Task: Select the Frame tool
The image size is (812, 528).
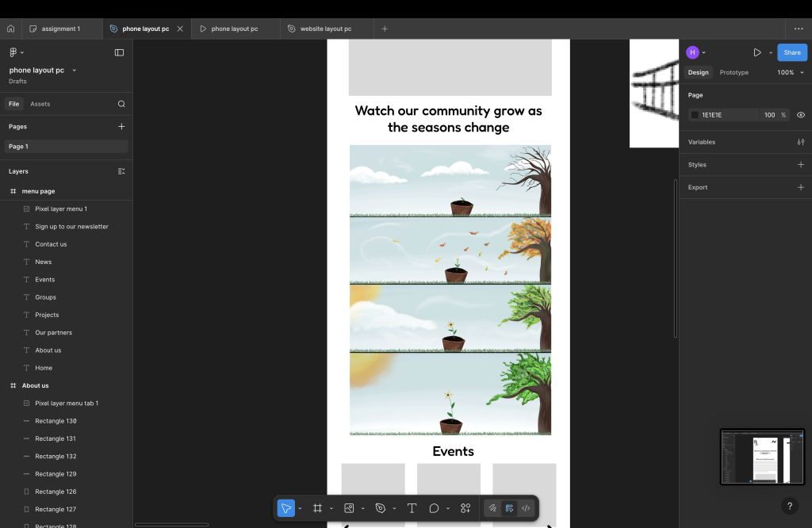Action: (317, 508)
